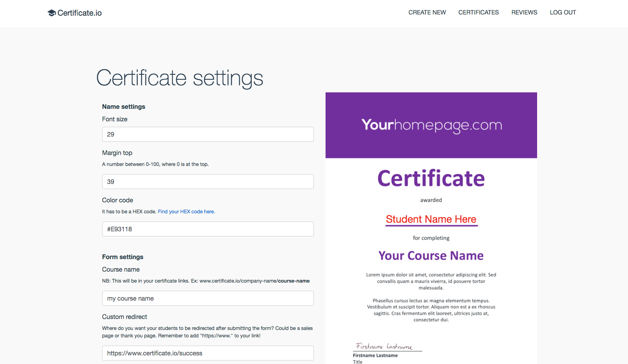Click the Form settings section label
628x364 pixels.
point(123,257)
